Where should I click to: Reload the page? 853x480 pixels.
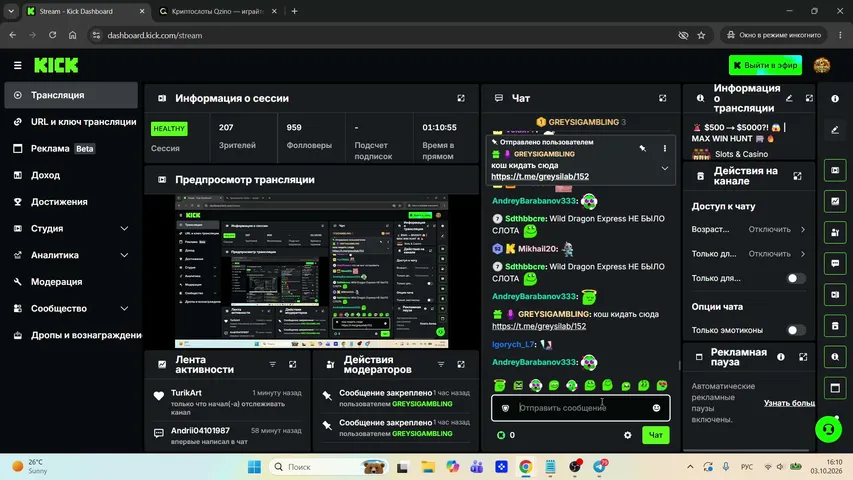(52, 35)
